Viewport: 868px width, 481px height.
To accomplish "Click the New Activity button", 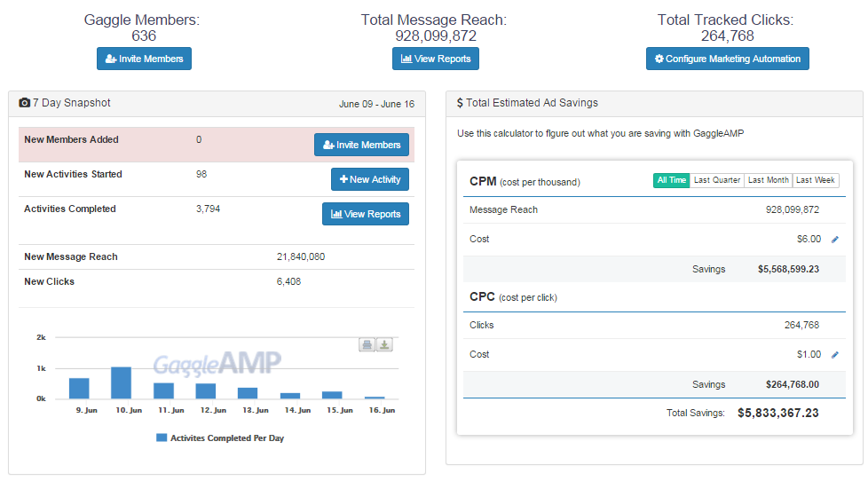I will tap(370, 179).
